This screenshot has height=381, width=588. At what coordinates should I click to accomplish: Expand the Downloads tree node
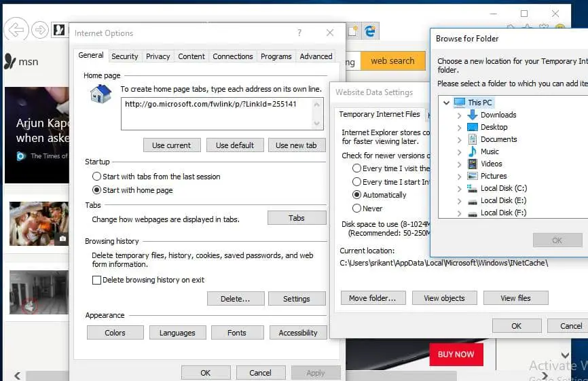(x=460, y=115)
